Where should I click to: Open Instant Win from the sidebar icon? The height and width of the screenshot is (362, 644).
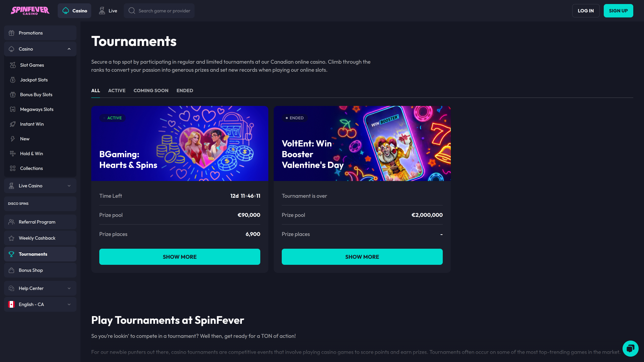[13, 124]
